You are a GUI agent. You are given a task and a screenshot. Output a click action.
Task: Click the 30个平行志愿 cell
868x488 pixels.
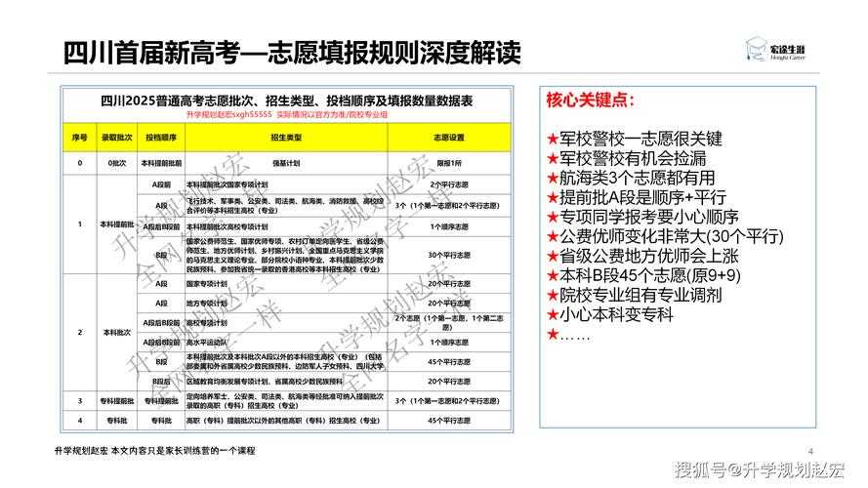click(x=449, y=255)
